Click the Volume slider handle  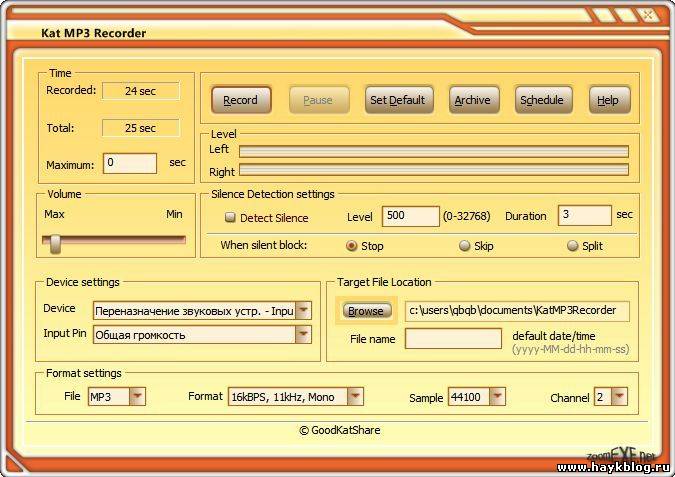coord(55,244)
